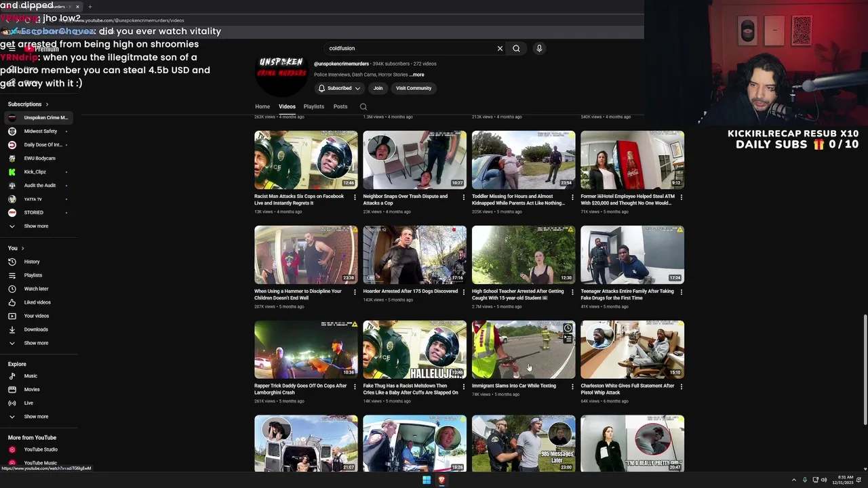Open the Subscribed notification dropdown
Viewport: 868px width, 488px height.
pos(339,88)
